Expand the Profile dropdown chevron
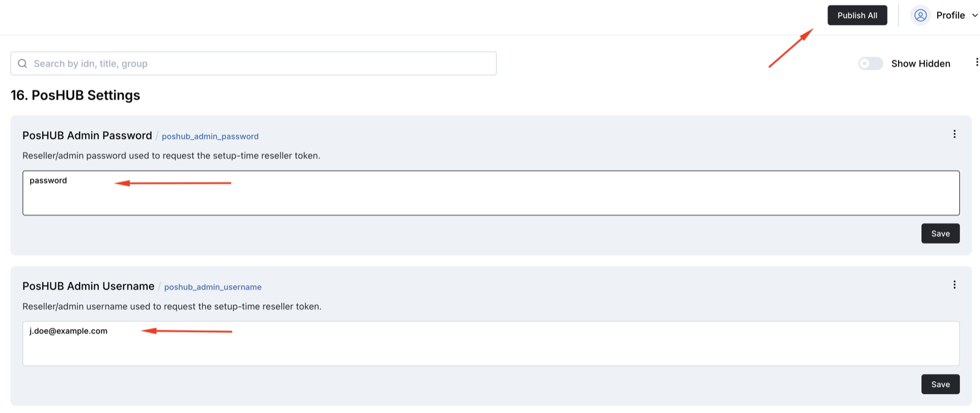980x413 pixels. coord(974,15)
